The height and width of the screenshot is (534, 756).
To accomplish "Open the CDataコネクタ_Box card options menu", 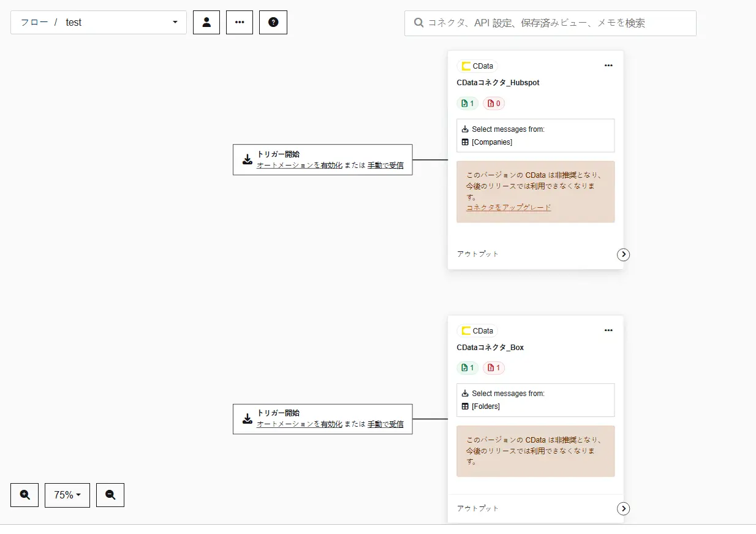I will [x=608, y=330].
